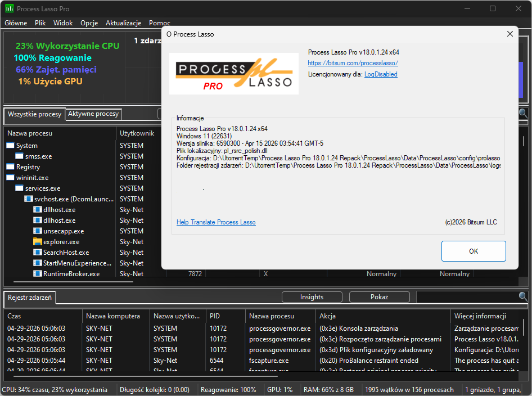Click the '1% Użycie GPU' label

click(x=50, y=82)
